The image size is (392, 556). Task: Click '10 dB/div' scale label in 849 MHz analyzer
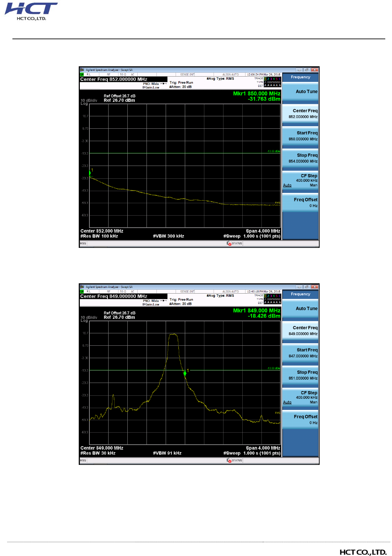tap(89, 317)
